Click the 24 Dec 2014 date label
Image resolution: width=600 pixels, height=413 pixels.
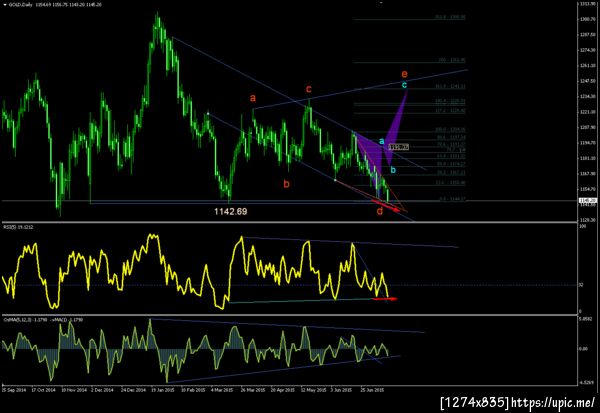pyautogui.click(x=133, y=390)
